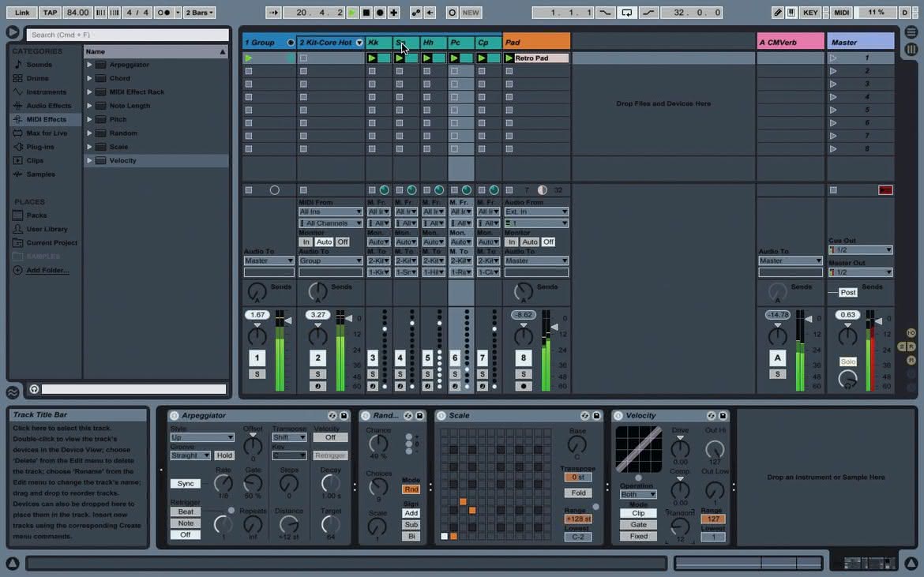The image size is (924, 577).
Task: Launch scene 3 in the Master track
Action: point(833,84)
